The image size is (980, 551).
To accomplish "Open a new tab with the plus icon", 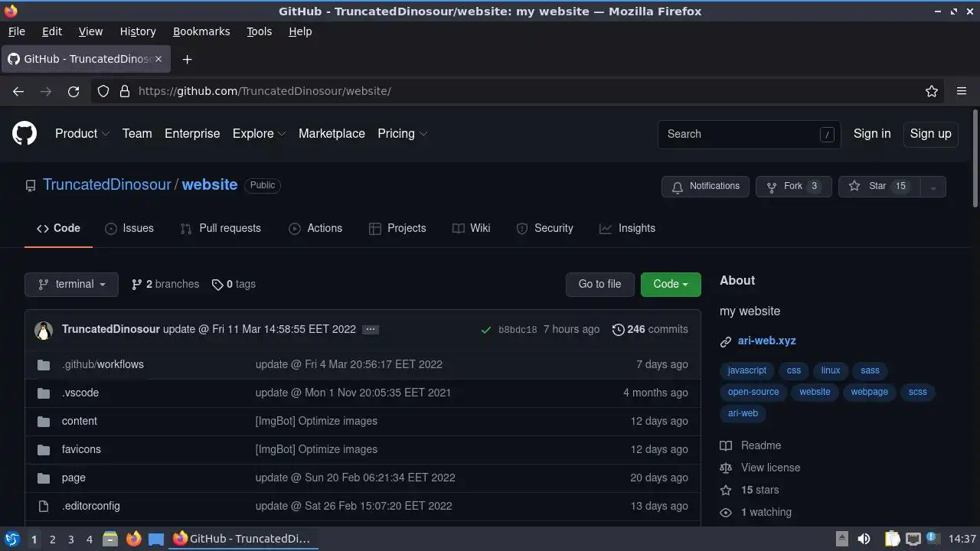I will pyautogui.click(x=187, y=59).
